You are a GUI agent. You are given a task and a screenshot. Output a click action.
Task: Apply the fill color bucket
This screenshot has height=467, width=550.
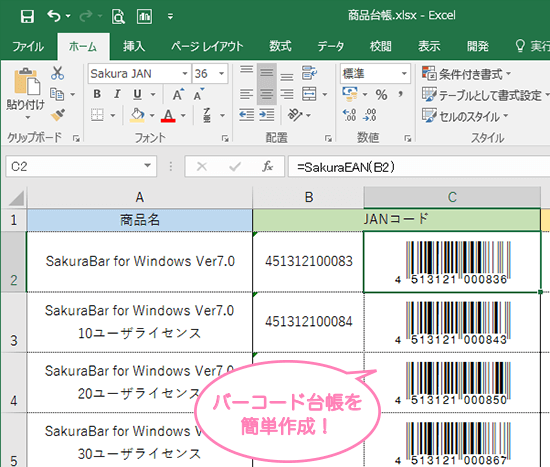(137, 115)
